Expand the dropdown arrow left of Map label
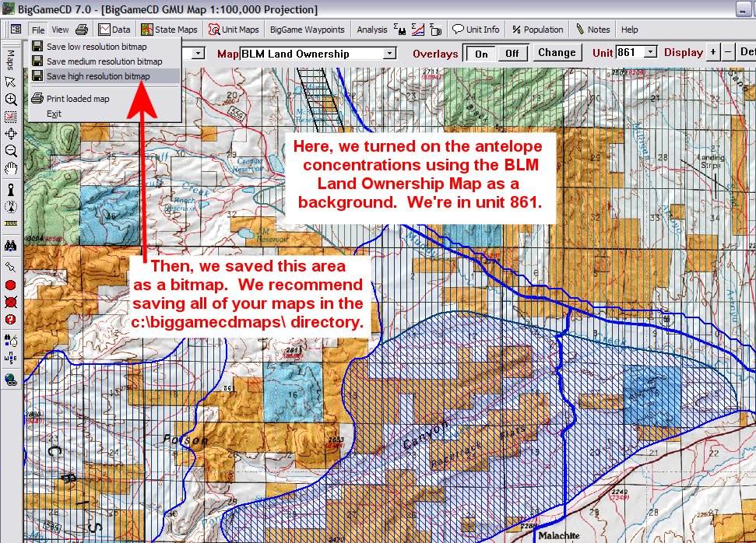Image resolution: width=756 pixels, height=543 pixels. click(199, 54)
